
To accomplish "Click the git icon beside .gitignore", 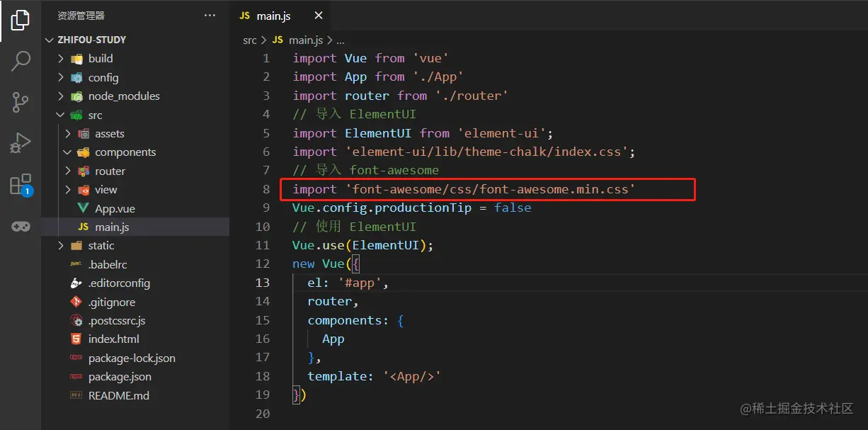I will 76,302.
